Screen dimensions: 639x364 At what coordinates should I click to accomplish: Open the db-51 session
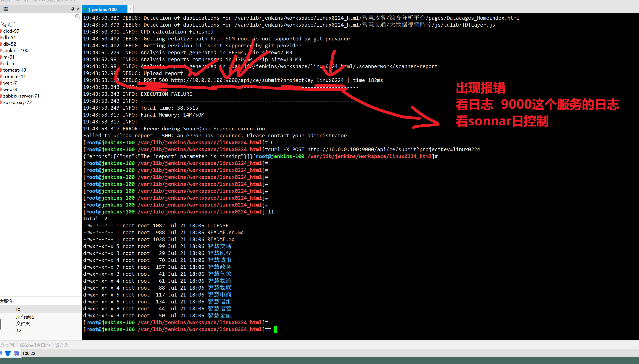pyautogui.click(x=10, y=37)
